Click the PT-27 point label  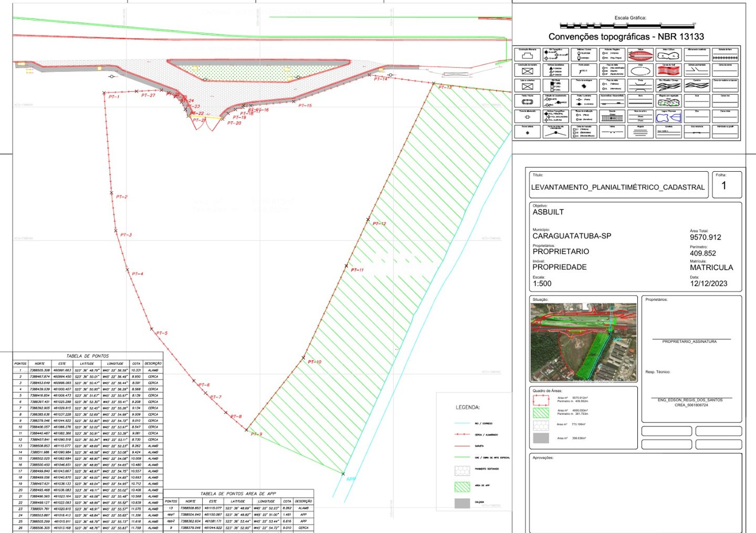[x=148, y=95]
